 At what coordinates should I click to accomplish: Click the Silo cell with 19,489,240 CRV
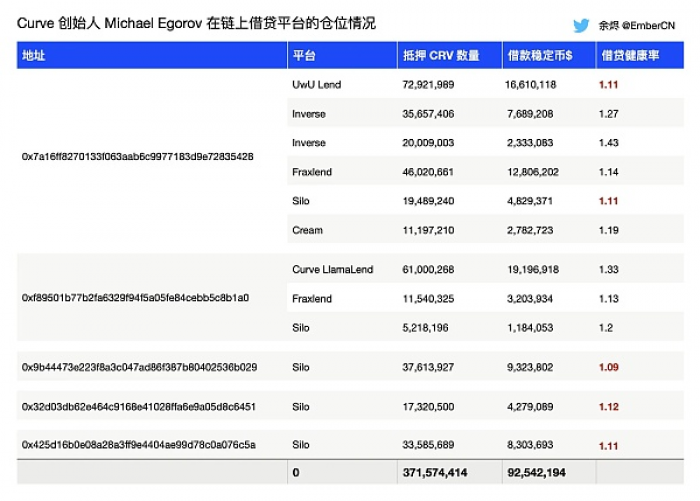(300, 201)
